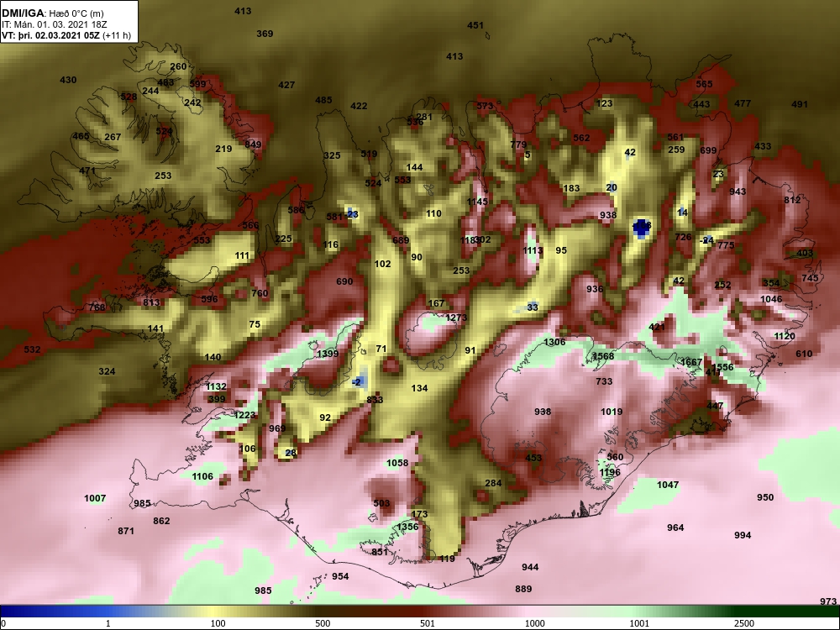Click the map value 451

click(x=475, y=25)
